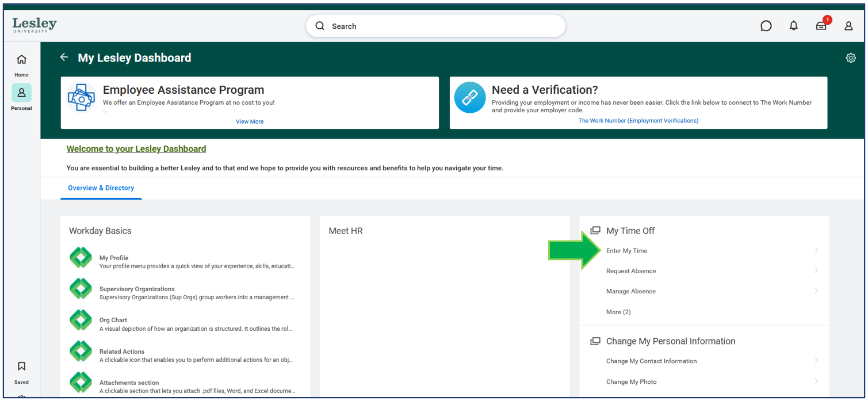Click the Lesley University logo

pyautogui.click(x=35, y=25)
